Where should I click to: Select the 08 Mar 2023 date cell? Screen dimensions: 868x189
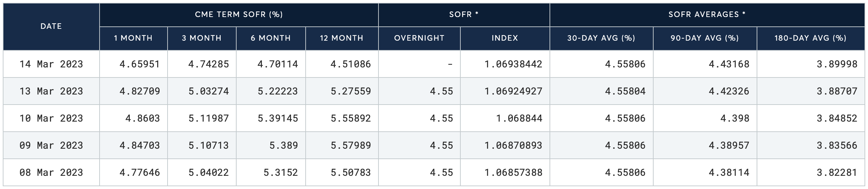(x=51, y=173)
